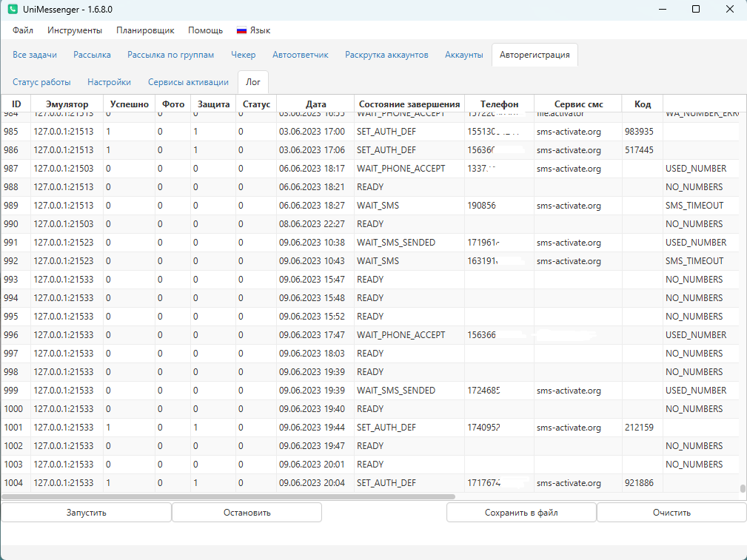Viewport: 747px width, 560px height.
Task: Click the horizontal scrollbar thumb under the log
Action: coord(228,496)
